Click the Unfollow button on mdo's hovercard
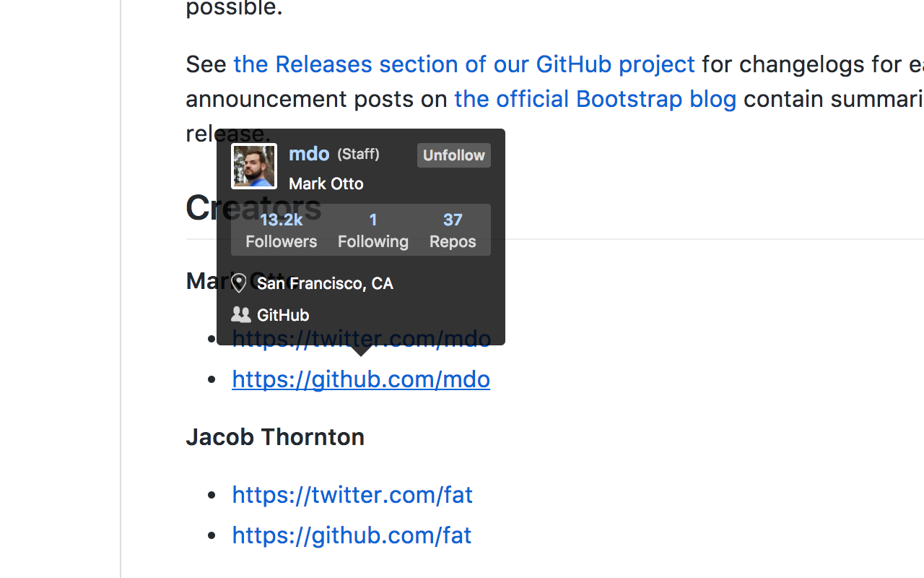 click(x=453, y=155)
